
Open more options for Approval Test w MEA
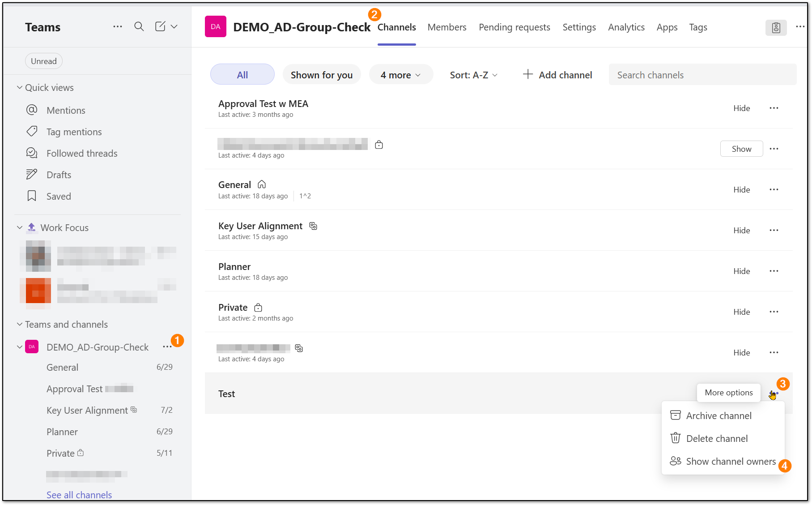(x=774, y=108)
